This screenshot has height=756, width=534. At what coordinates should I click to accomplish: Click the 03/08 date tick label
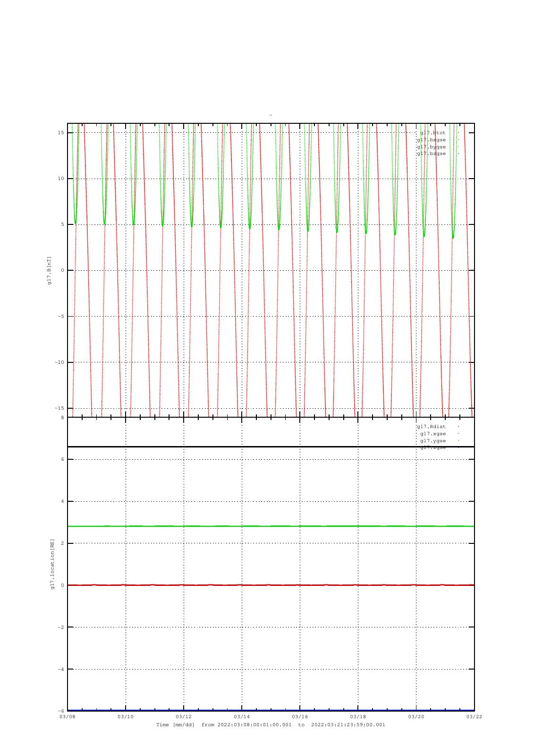click(68, 716)
